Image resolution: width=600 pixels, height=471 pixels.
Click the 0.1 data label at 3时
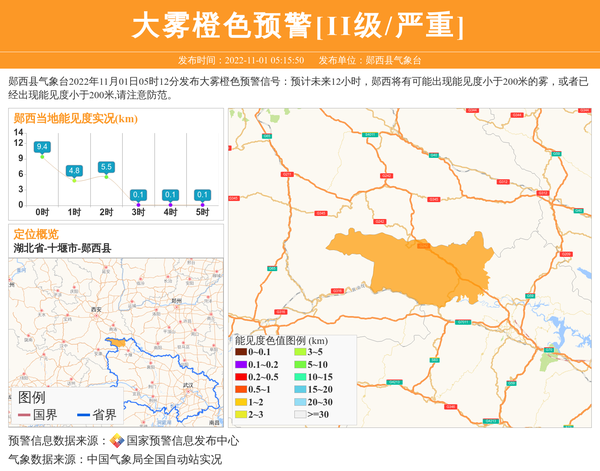pyautogui.click(x=138, y=195)
